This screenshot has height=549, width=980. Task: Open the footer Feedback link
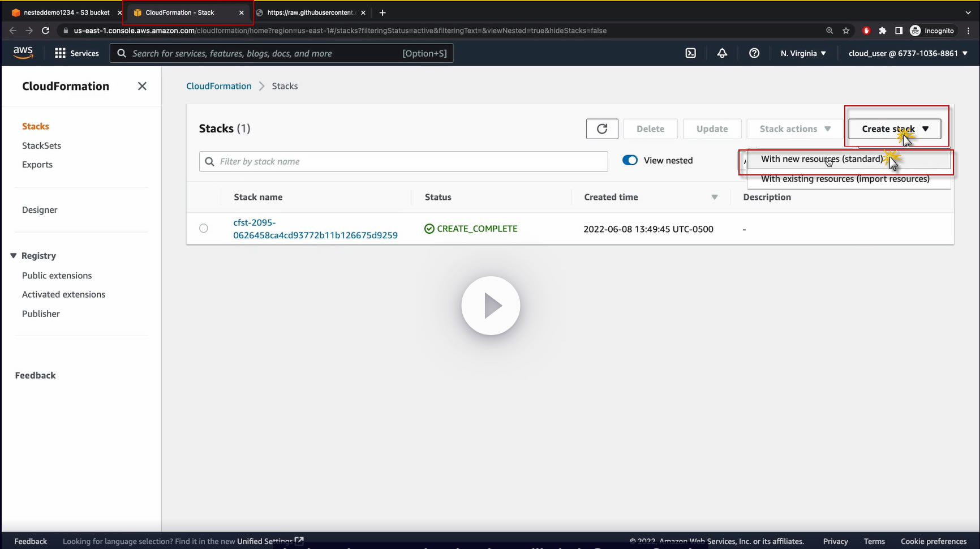(x=31, y=541)
